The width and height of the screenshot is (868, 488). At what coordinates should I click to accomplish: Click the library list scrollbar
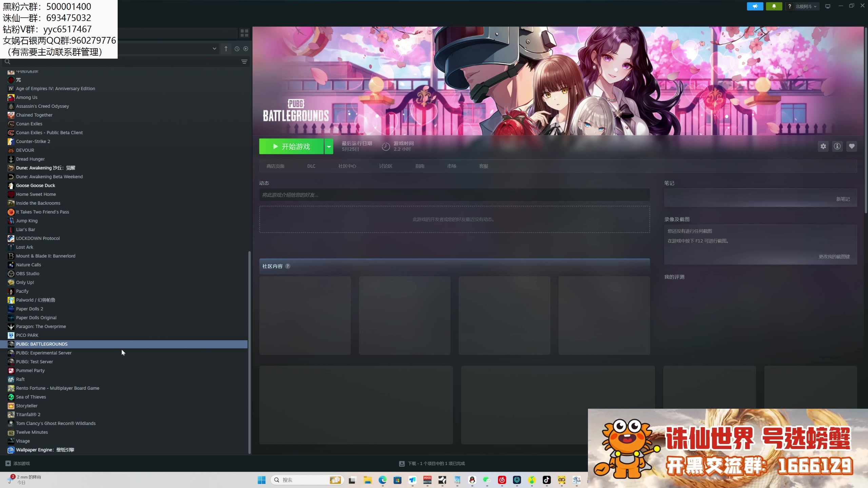pos(250,352)
